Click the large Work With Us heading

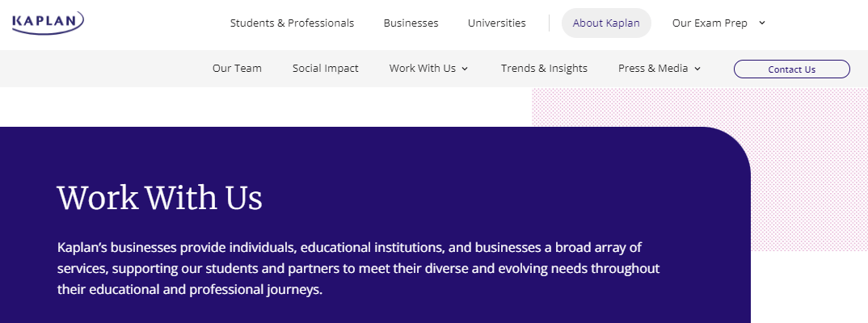tap(159, 198)
